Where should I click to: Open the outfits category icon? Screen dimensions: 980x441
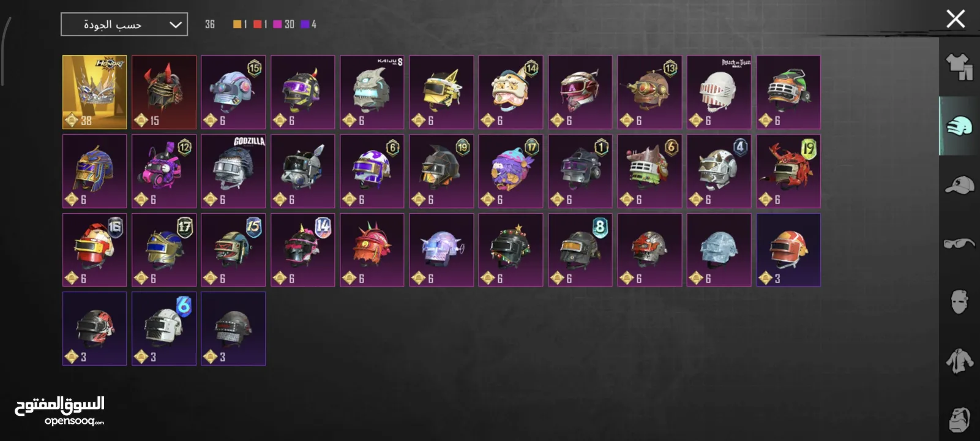[x=959, y=67]
